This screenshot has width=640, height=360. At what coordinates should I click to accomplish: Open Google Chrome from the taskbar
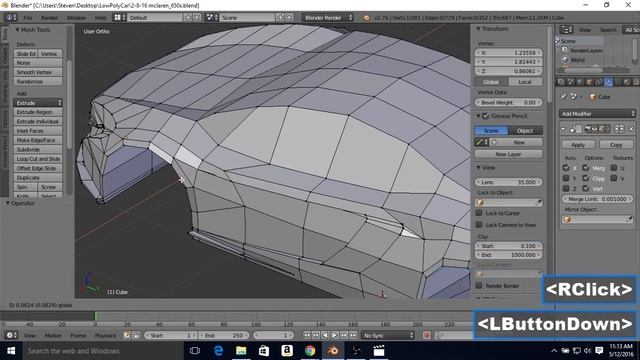310,351
